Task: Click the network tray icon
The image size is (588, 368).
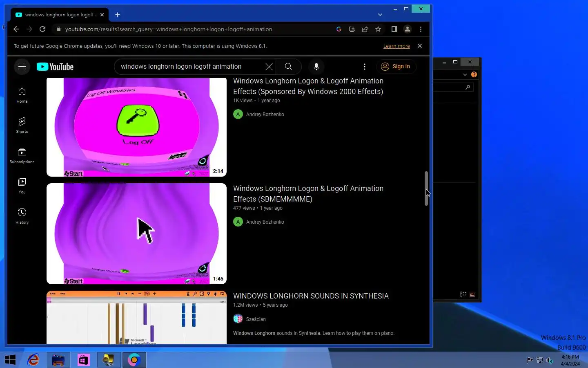Action: click(x=540, y=360)
